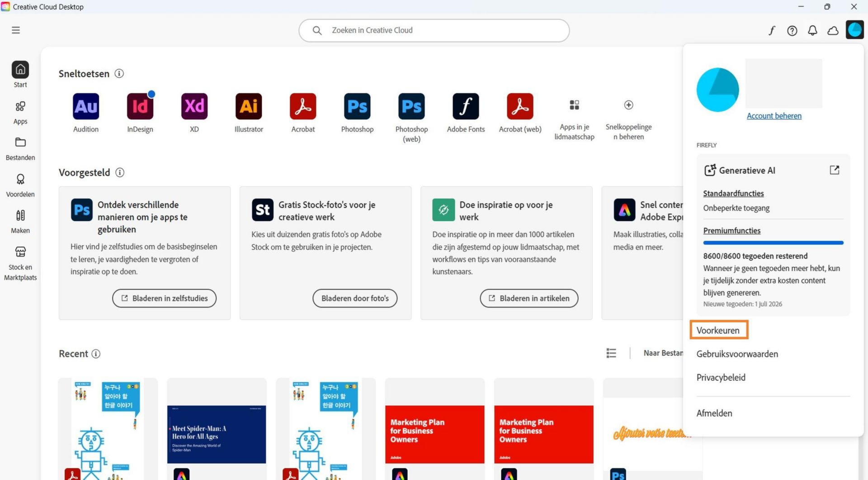Open Voordelen in sidebar
The width and height of the screenshot is (868, 480).
[x=20, y=185]
